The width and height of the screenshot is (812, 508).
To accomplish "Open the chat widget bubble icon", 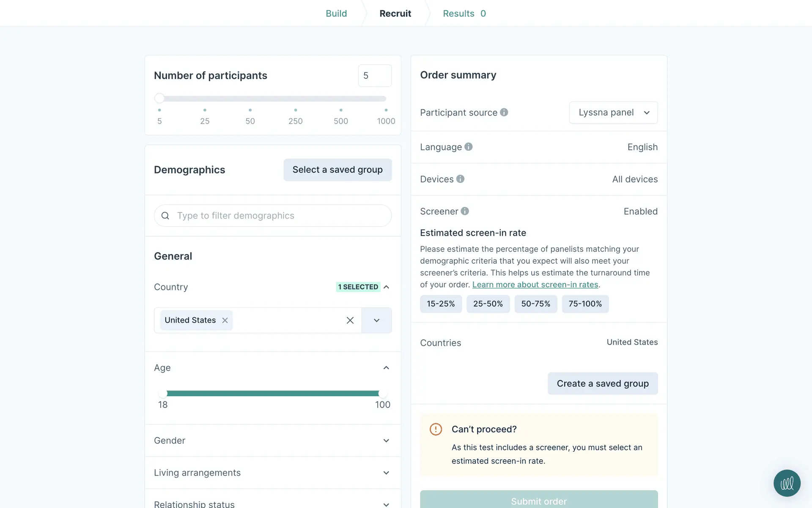I will pyautogui.click(x=787, y=483).
